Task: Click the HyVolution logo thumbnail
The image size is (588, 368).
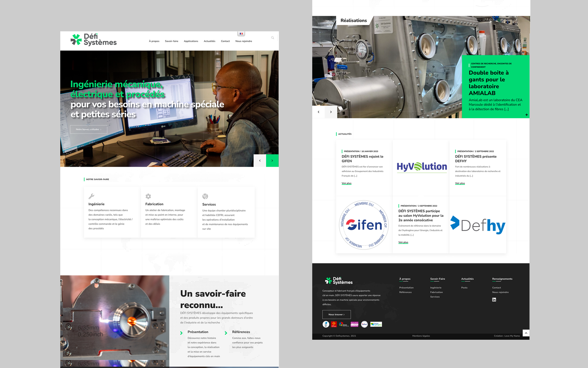Action: (x=422, y=167)
